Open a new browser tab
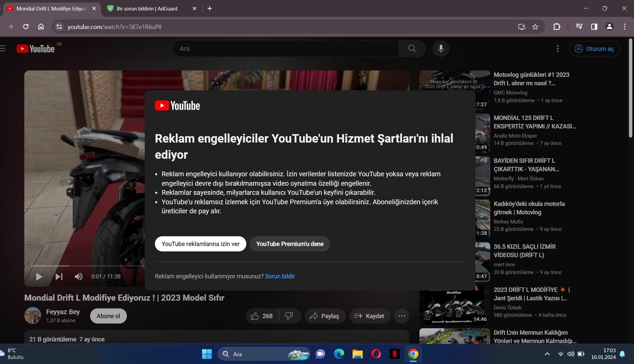 pos(210,8)
